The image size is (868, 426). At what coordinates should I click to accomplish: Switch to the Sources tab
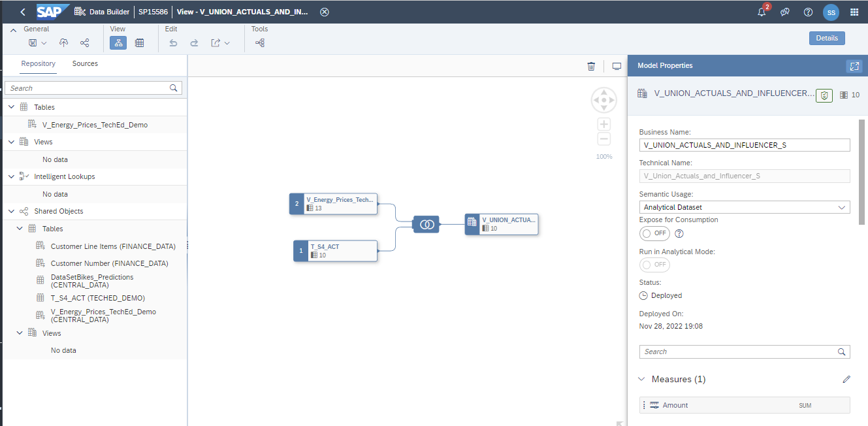(x=85, y=63)
